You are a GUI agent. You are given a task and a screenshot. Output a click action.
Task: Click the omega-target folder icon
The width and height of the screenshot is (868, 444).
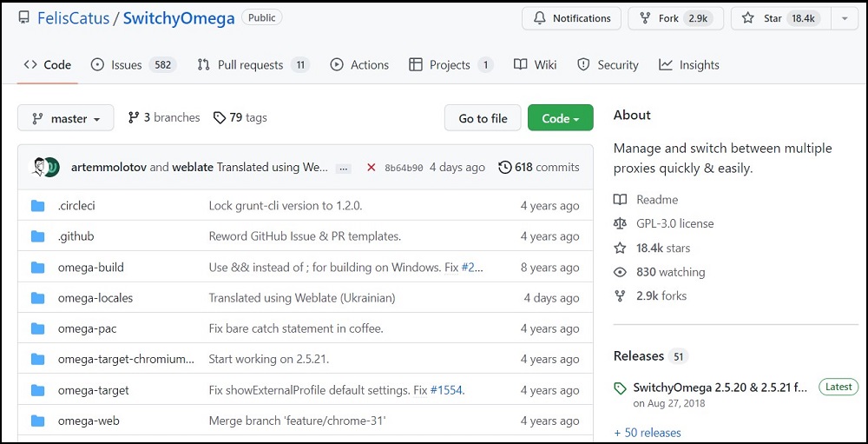tap(37, 390)
